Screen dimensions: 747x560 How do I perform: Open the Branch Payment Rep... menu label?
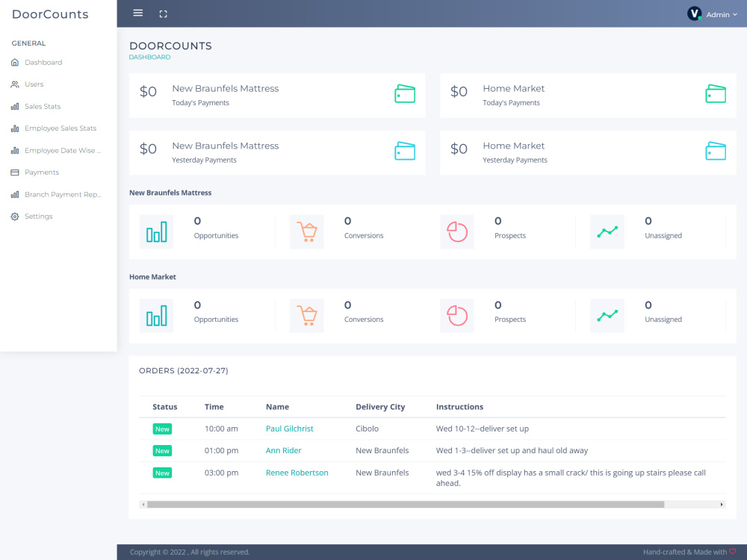click(x=63, y=194)
